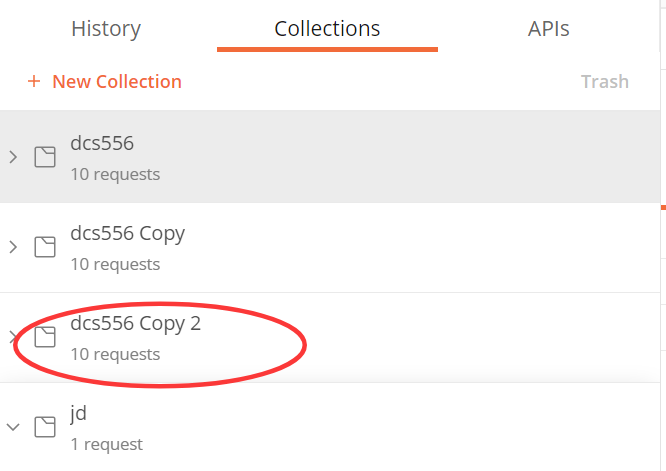Viewport: 666px width, 471px height.
Task: Select the dcs556 collection name
Action: [102, 143]
